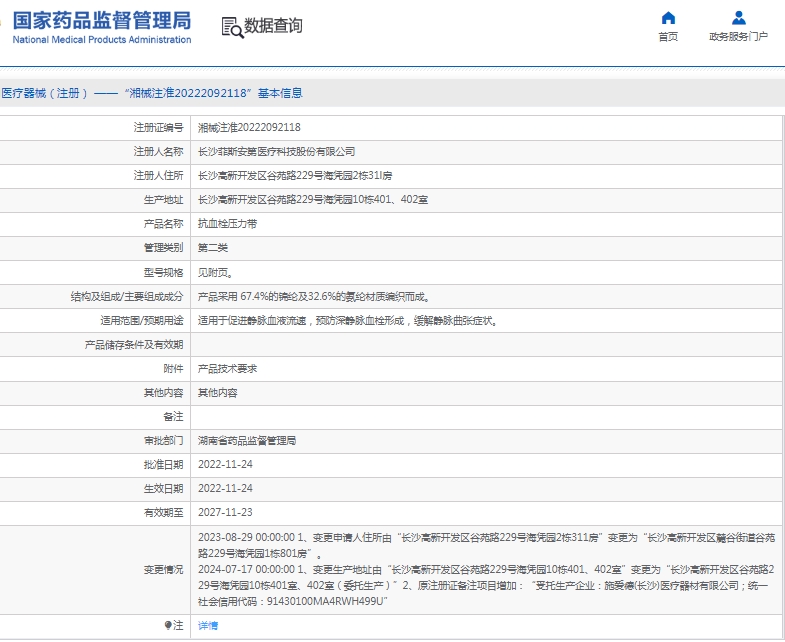Click the 审批部门 row label

point(163,441)
